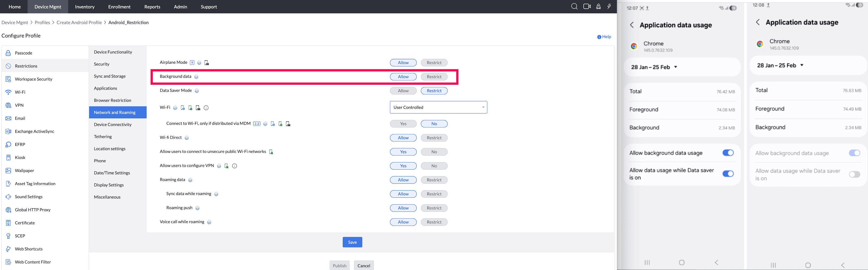Open Exchange ActiveSync in sidebar
Image resolution: width=868 pixels, height=270 pixels.
click(45, 131)
